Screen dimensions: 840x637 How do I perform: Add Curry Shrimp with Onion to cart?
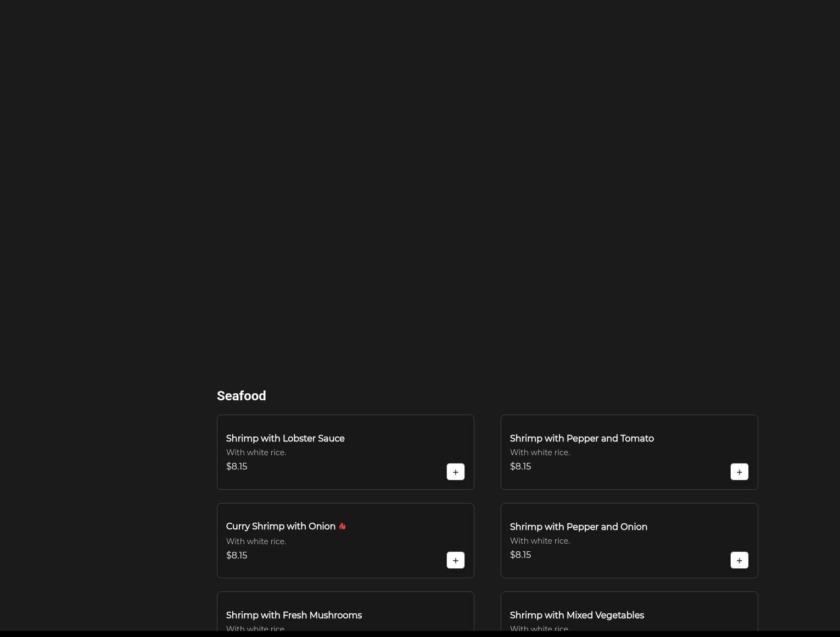[456, 560]
